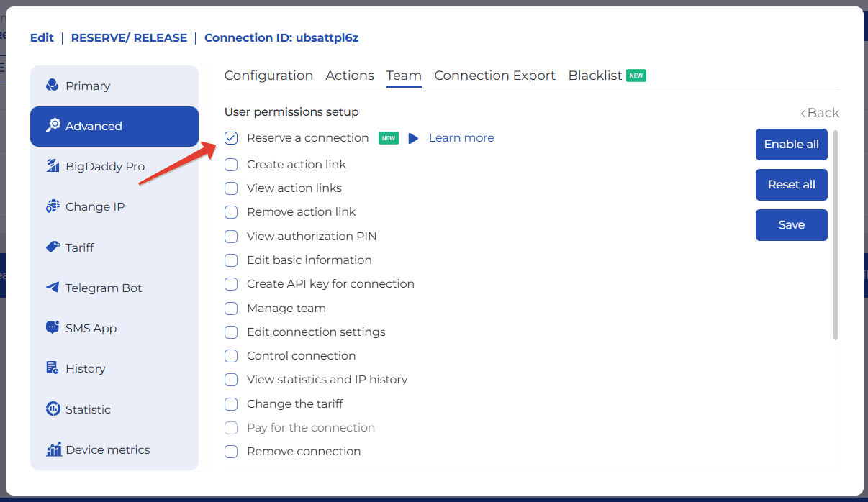Select the SMS App chat icon
The width and height of the screenshot is (868, 502).
[x=53, y=328]
